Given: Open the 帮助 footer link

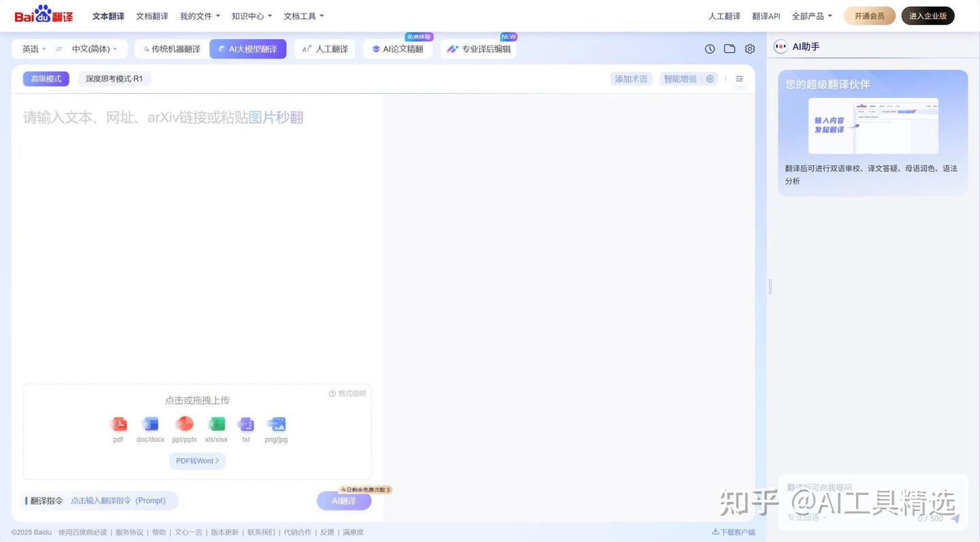Looking at the screenshot, I should pyautogui.click(x=159, y=532).
